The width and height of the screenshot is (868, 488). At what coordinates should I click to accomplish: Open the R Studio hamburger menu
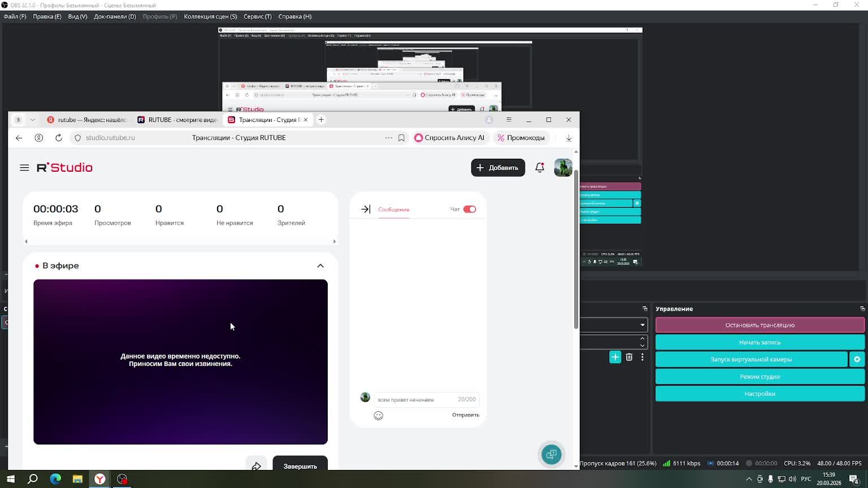click(x=24, y=168)
